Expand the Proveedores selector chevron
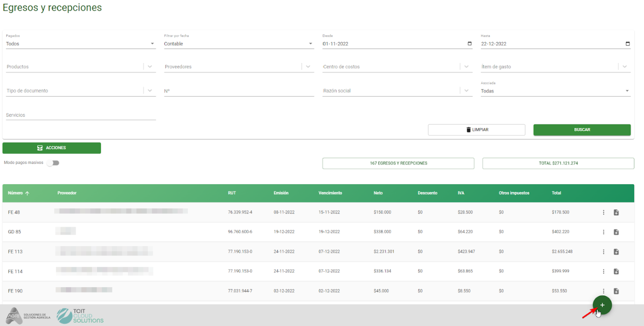Image resolution: width=644 pixels, height=326 pixels. pos(308,67)
